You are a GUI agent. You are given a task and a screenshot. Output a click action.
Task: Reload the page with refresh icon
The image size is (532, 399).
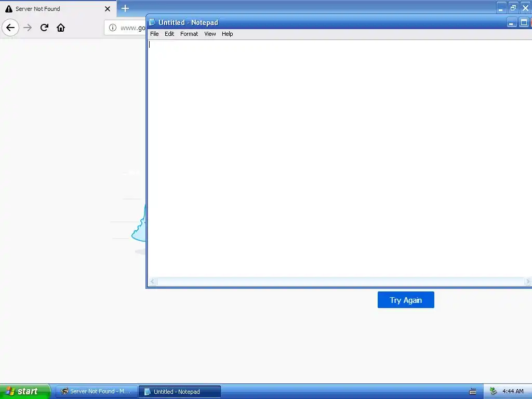pyautogui.click(x=44, y=28)
